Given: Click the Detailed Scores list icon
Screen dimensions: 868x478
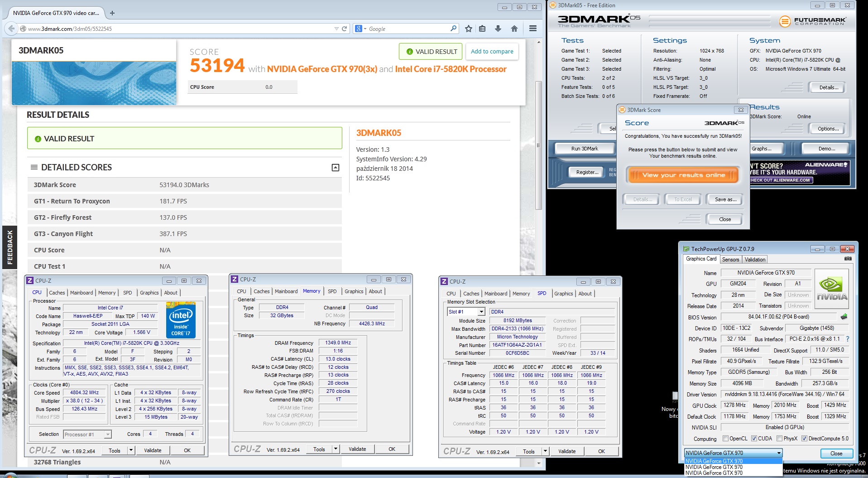Looking at the screenshot, I should pyautogui.click(x=34, y=167).
